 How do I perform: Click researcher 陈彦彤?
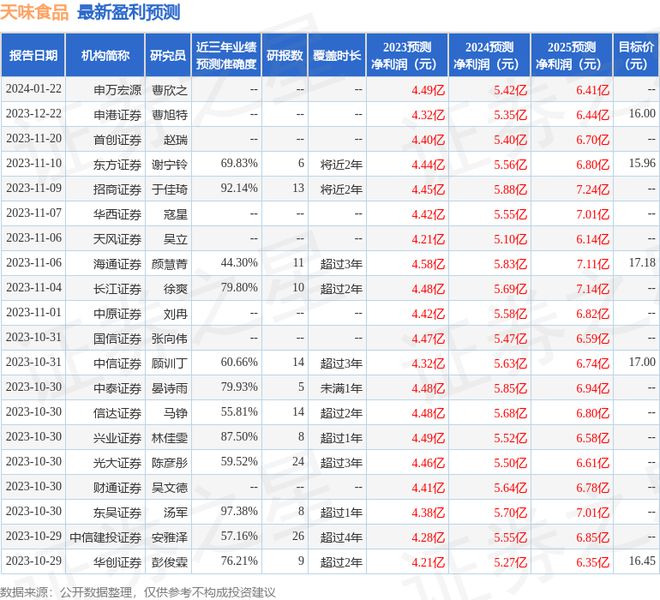point(169,463)
